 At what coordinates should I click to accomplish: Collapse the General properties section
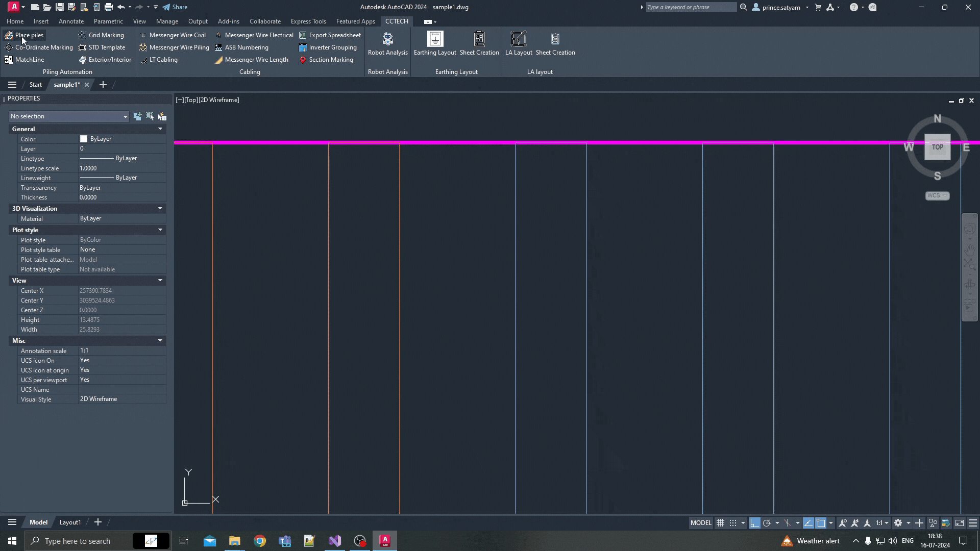coord(160,129)
